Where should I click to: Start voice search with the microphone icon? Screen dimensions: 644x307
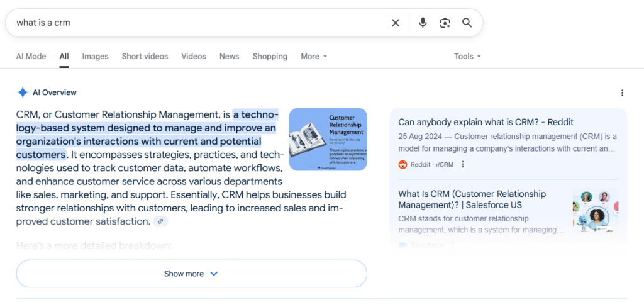[423, 23]
